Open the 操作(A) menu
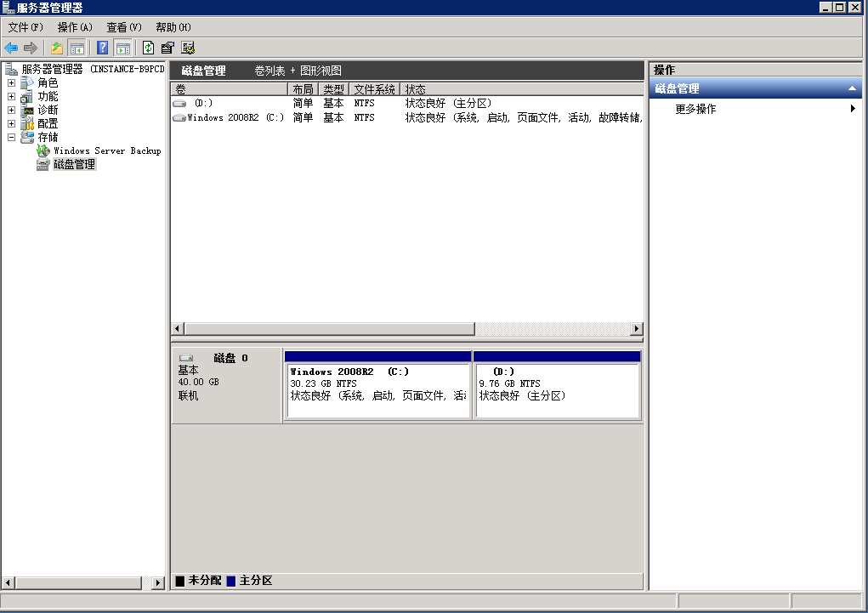868x613 pixels. click(x=75, y=27)
